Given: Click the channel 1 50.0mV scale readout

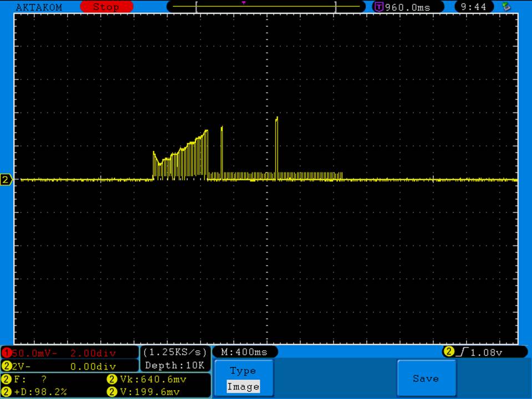Looking at the screenshot, I should 39,353.
